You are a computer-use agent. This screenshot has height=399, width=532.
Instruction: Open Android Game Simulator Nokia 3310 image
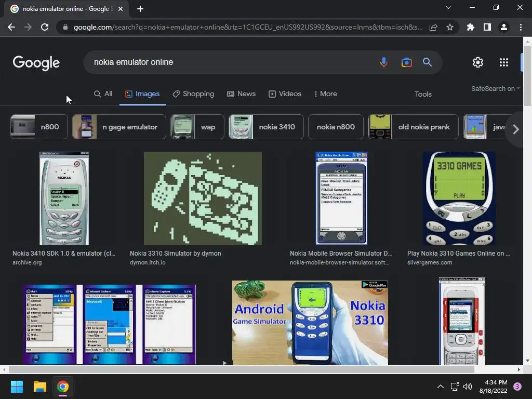coord(310,323)
